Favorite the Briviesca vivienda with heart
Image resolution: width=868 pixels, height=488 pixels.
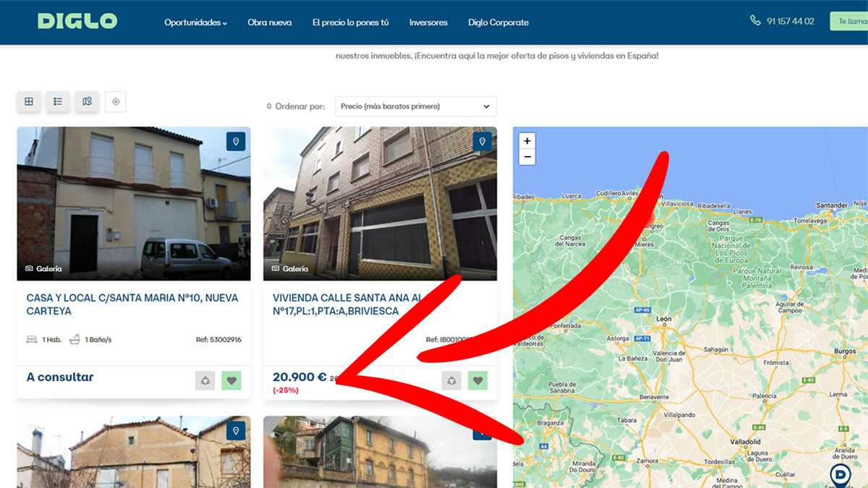477,380
